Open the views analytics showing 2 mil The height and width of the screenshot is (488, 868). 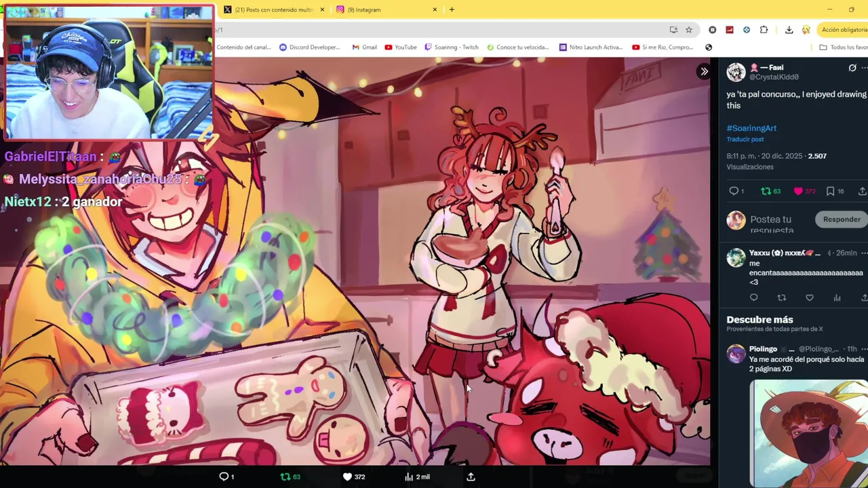(417, 476)
